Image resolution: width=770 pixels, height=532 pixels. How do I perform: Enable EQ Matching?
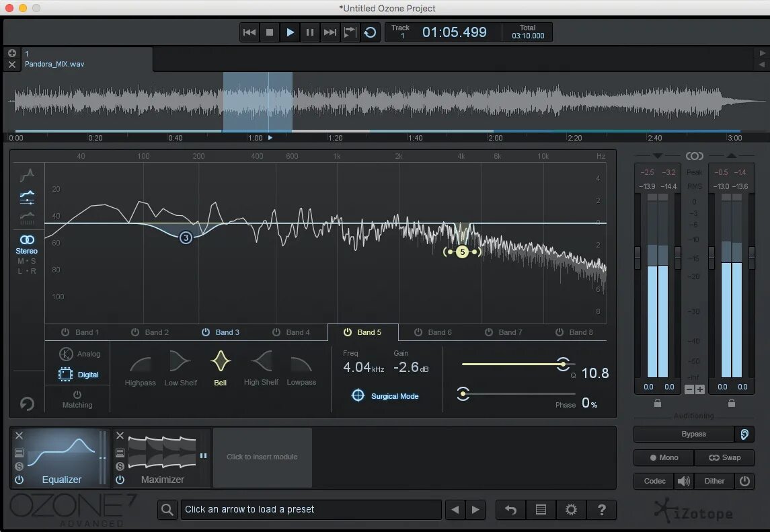point(77,400)
